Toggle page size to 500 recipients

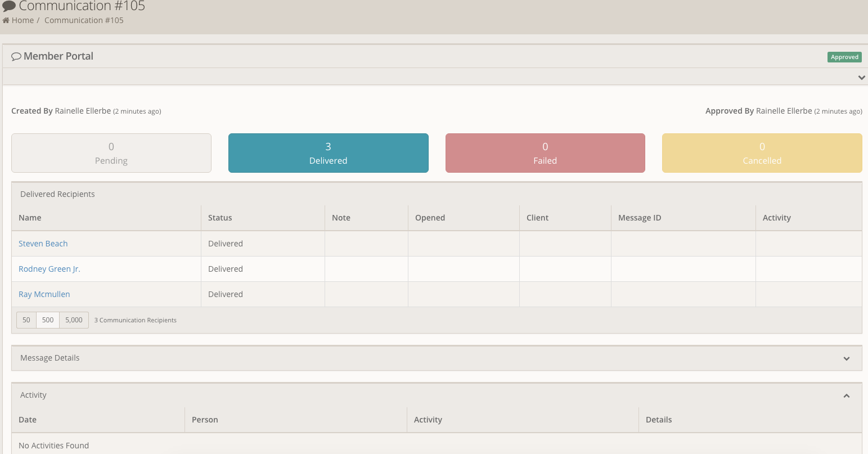pos(47,320)
